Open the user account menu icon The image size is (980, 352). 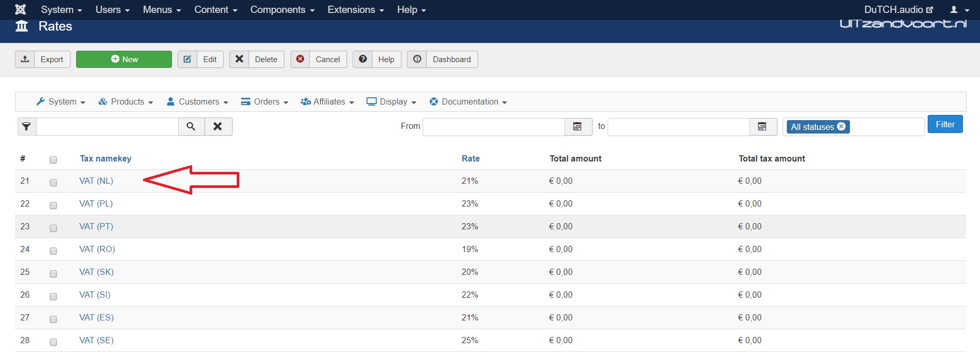pos(958,9)
